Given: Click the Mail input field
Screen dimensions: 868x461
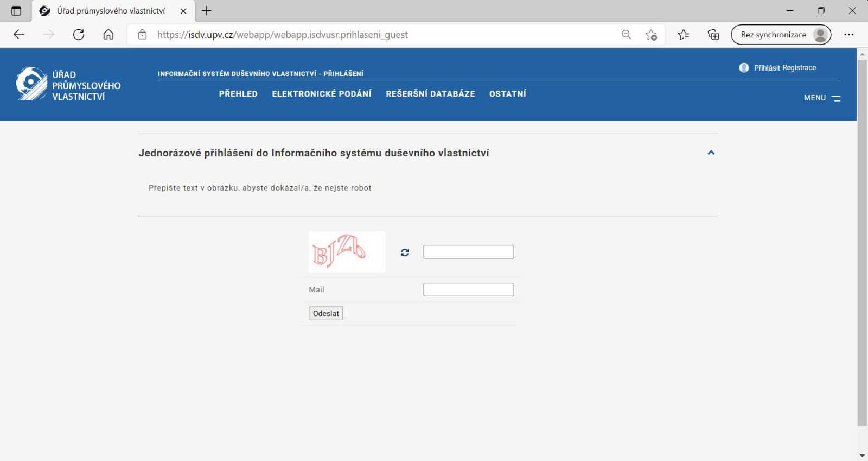Looking at the screenshot, I should coord(468,289).
